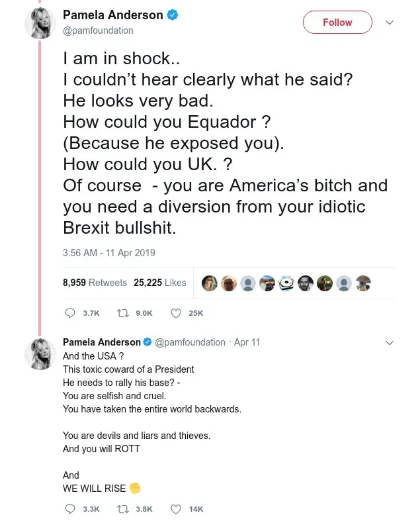The width and height of the screenshot is (420, 521).
Task: Open the 25,225 Likes list
Action: (160, 283)
